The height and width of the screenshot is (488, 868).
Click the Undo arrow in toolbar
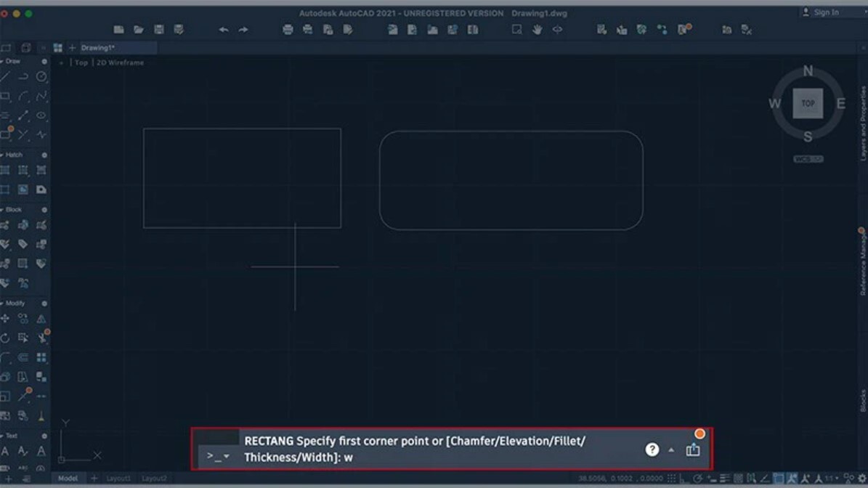pyautogui.click(x=224, y=30)
